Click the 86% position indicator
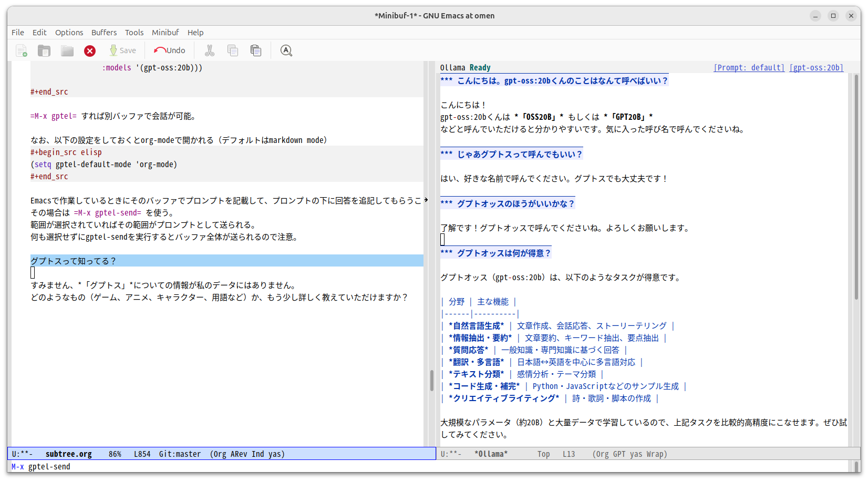The image size is (868, 481). click(x=115, y=454)
